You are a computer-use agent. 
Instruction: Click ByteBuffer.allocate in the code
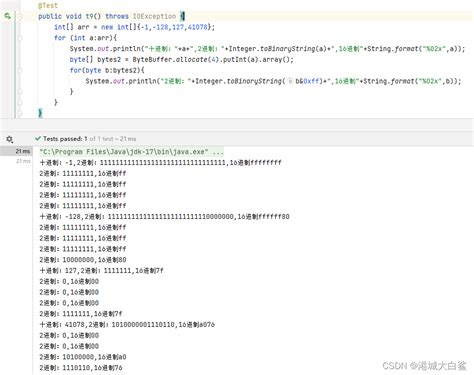tap(170, 60)
